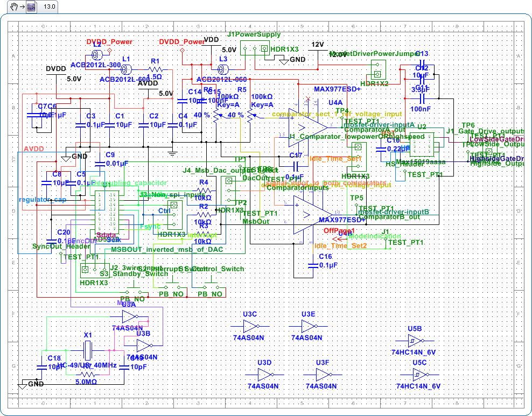This screenshot has height=416, width=532.
Task: Select the C18 10pF capacitor symbol
Action: pos(41,367)
